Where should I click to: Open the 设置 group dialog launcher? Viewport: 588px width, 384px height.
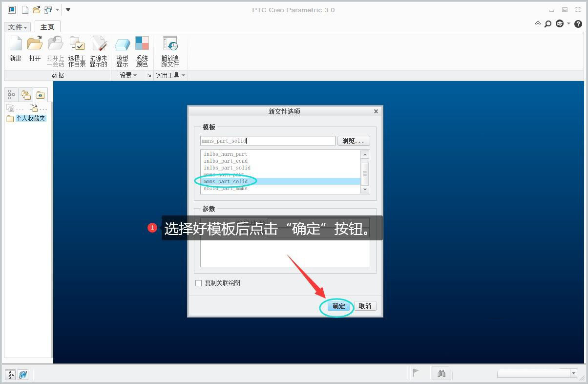pyautogui.click(x=149, y=75)
